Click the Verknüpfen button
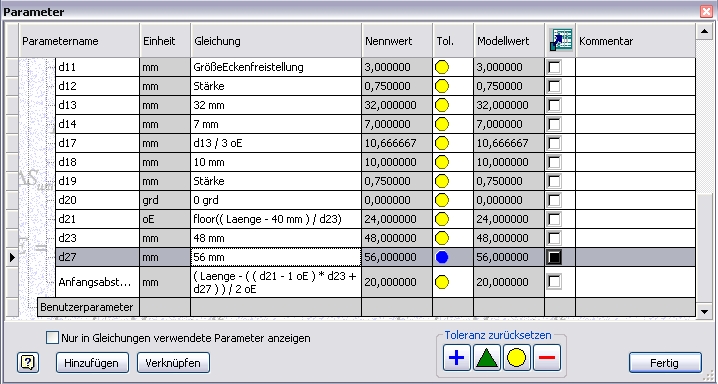The height and width of the screenshot is (384, 718). (173, 363)
